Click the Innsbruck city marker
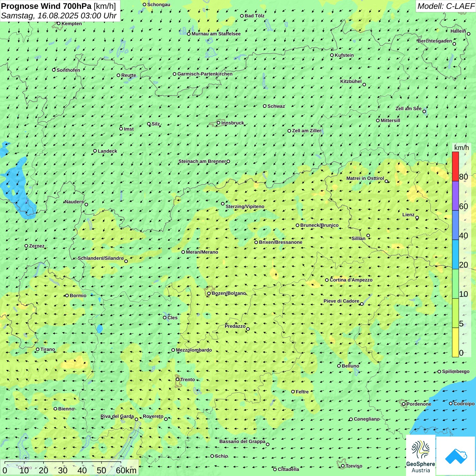 (x=219, y=123)
